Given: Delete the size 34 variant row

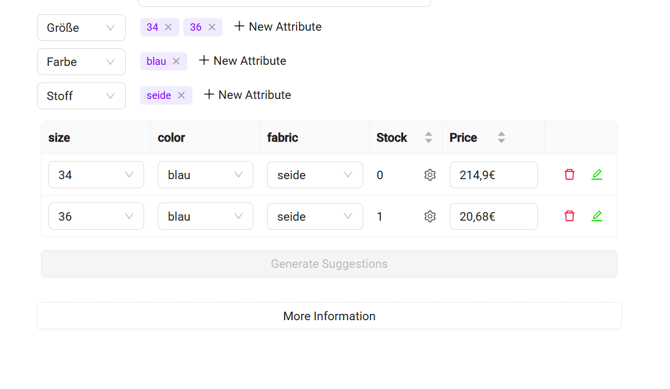Looking at the screenshot, I should pos(569,174).
